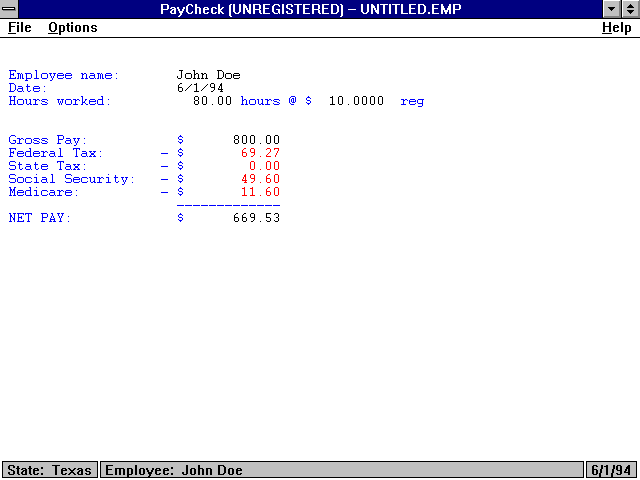This screenshot has height=480, width=640.
Task: Click the 6/1/94 date in the status bar
Action: (611, 470)
